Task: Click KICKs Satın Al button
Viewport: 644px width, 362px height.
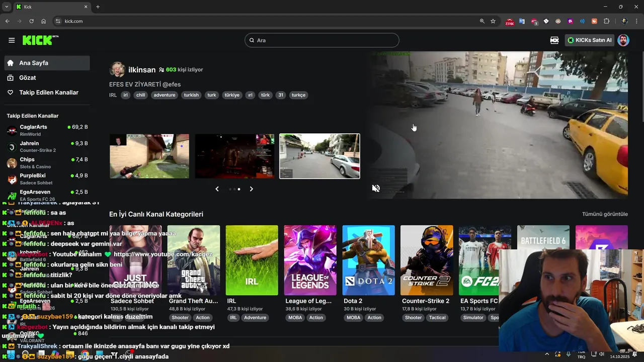Action: [x=589, y=40]
